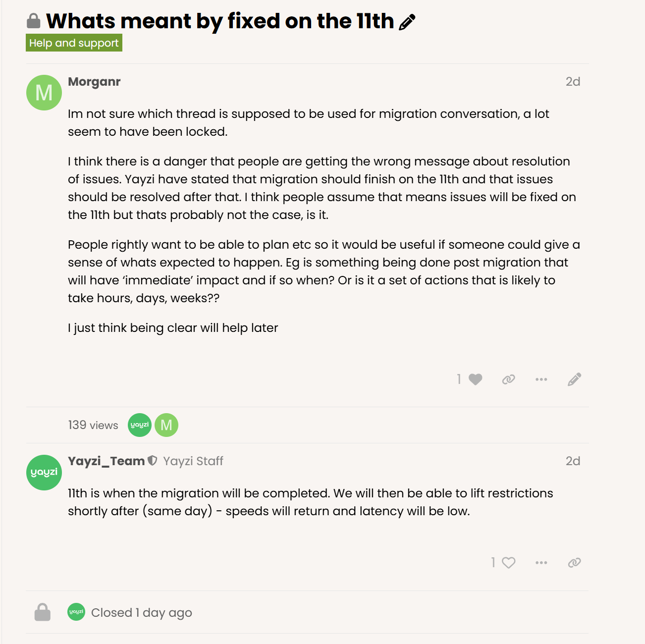
Task: Click the M participant avatar near views
Action: click(x=166, y=425)
